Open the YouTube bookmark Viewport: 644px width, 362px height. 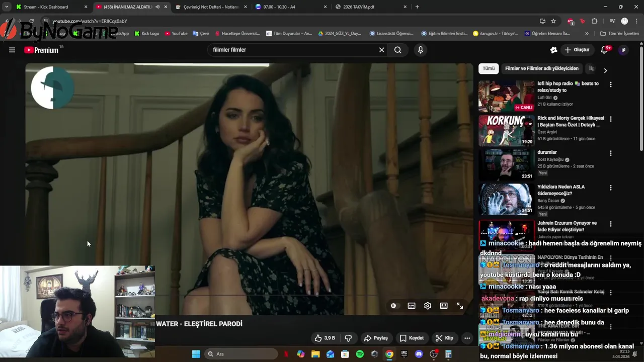click(x=176, y=34)
